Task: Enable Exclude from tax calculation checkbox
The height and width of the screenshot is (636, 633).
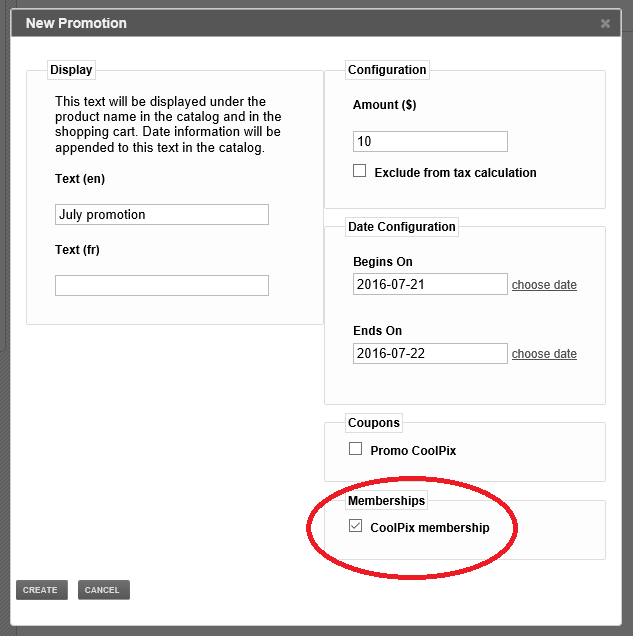Action: (359, 171)
